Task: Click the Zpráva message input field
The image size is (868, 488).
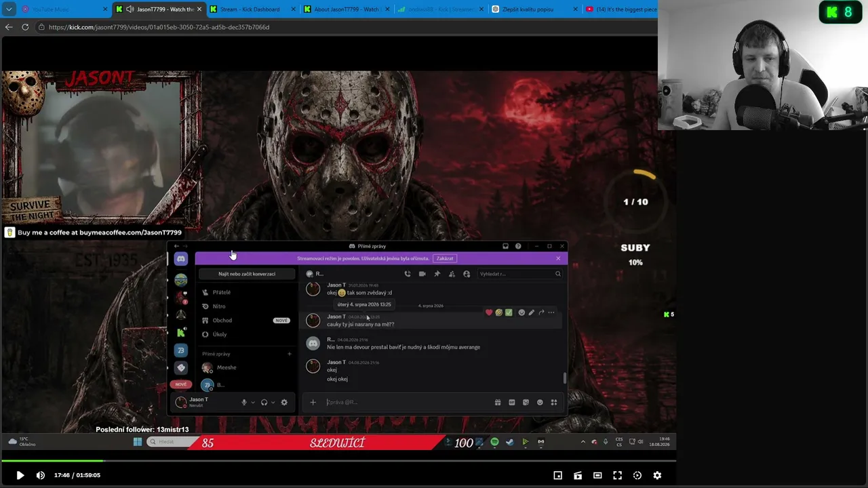Action: tap(407, 403)
